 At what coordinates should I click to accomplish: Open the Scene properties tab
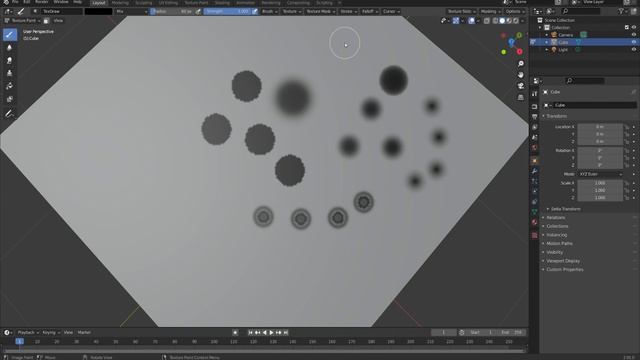pyautogui.click(x=535, y=138)
